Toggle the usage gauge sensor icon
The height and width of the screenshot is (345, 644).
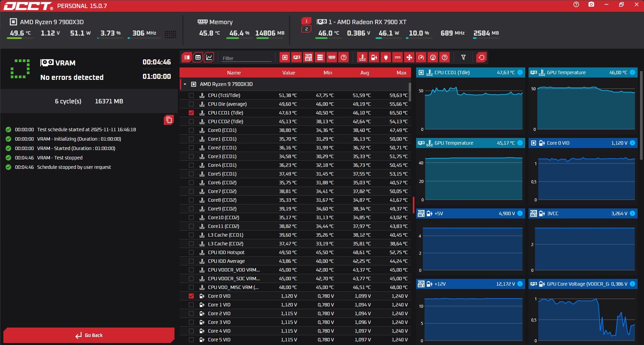(433, 57)
